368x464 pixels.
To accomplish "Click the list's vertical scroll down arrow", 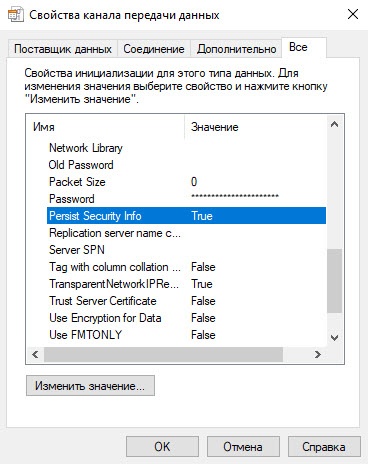I will coord(334,338).
